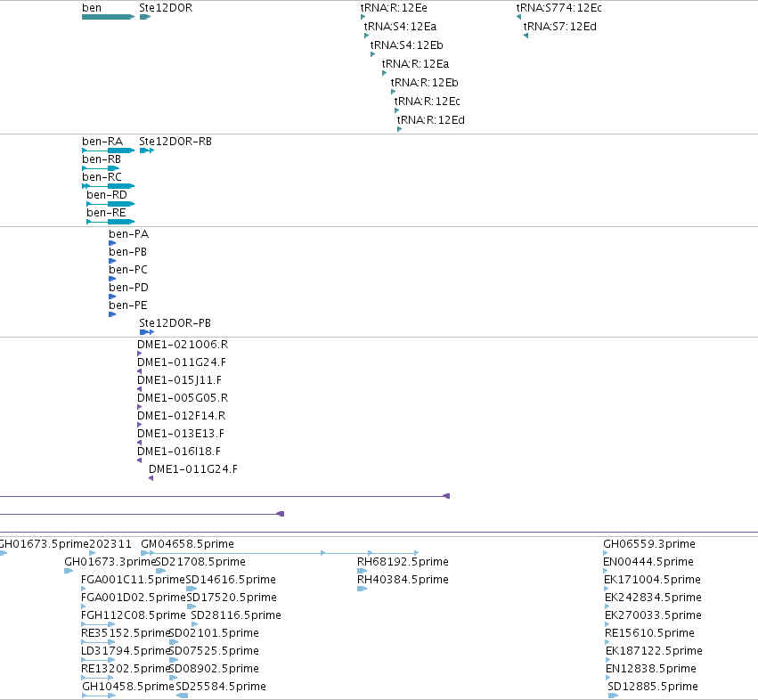Click the ben-PE protein label
The height and width of the screenshot is (700, 758).
point(127,305)
